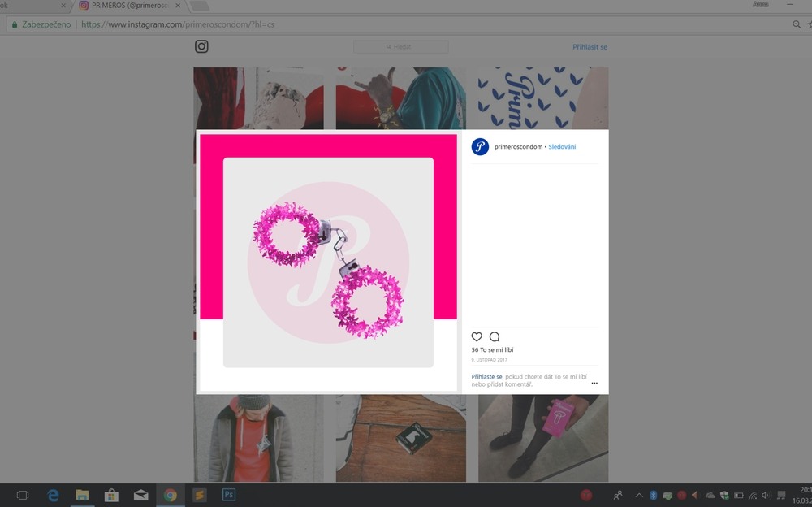Open the three-dot post options menu
812x507 pixels.
click(x=594, y=383)
